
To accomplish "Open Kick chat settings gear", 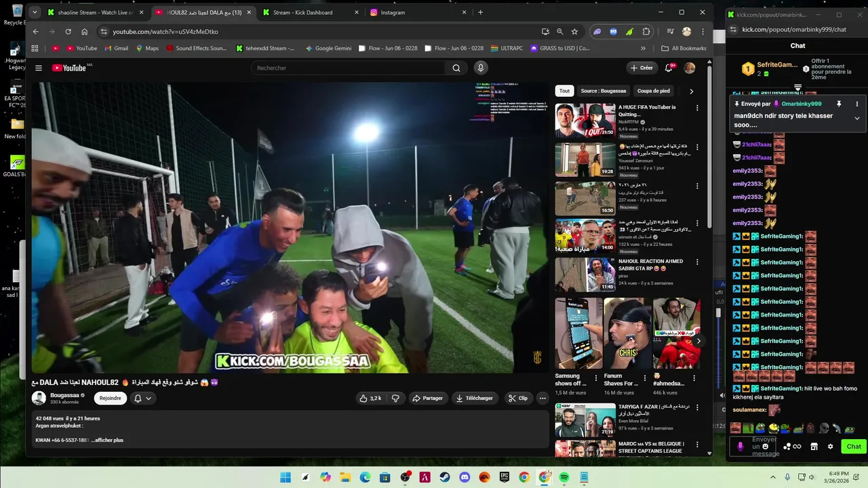I will click(x=830, y=447).
